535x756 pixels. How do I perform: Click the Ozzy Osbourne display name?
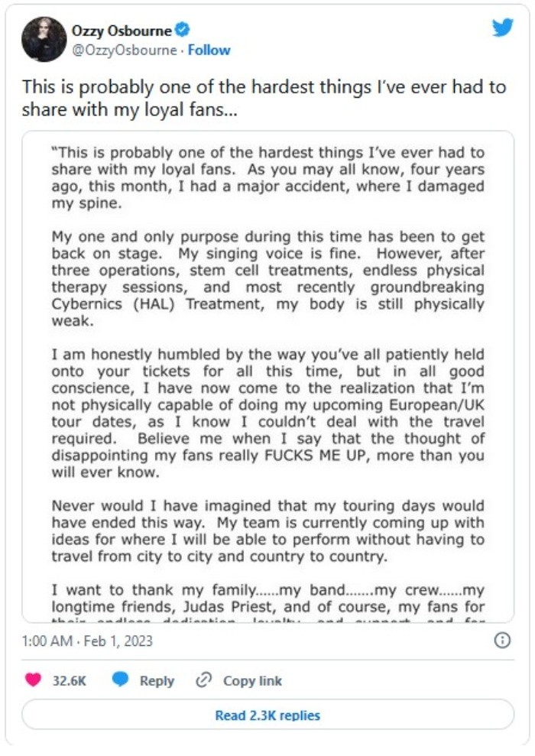123,31
